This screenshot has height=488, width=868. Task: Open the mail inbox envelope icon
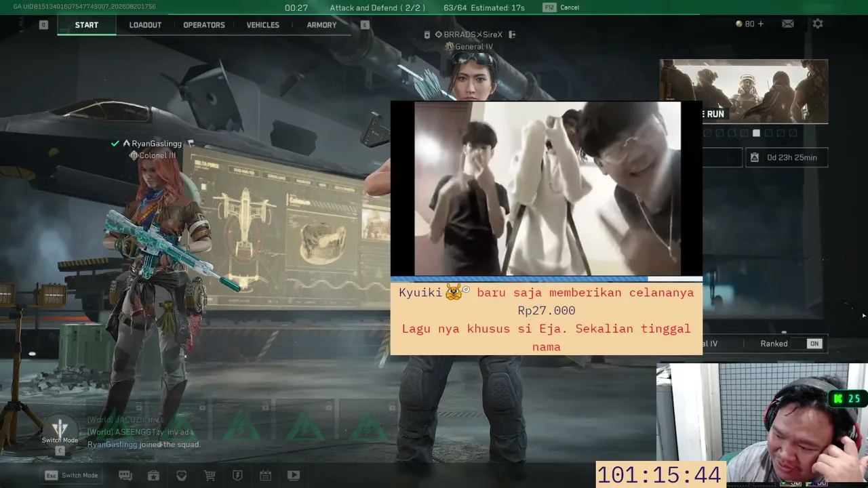tap(787, 24)
